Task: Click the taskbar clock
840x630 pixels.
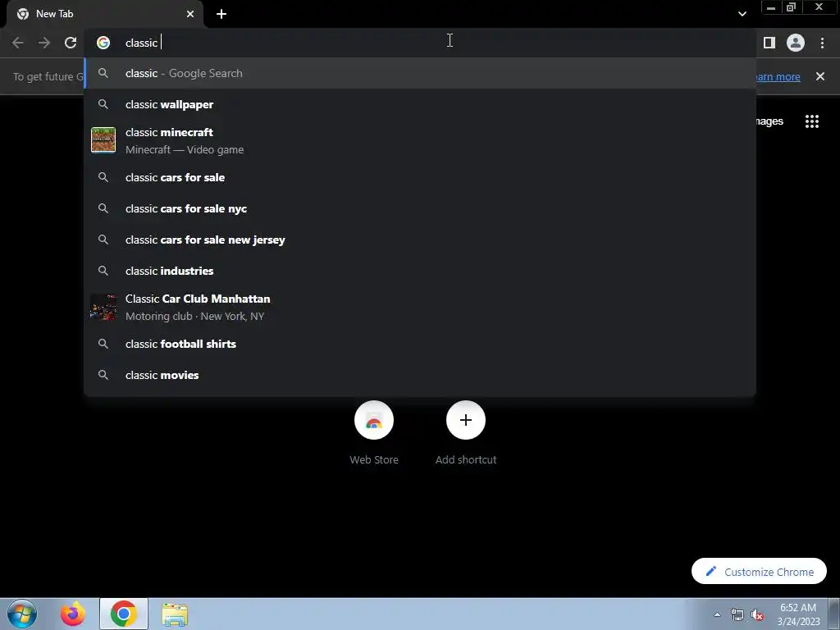Action: pos(798,614)
